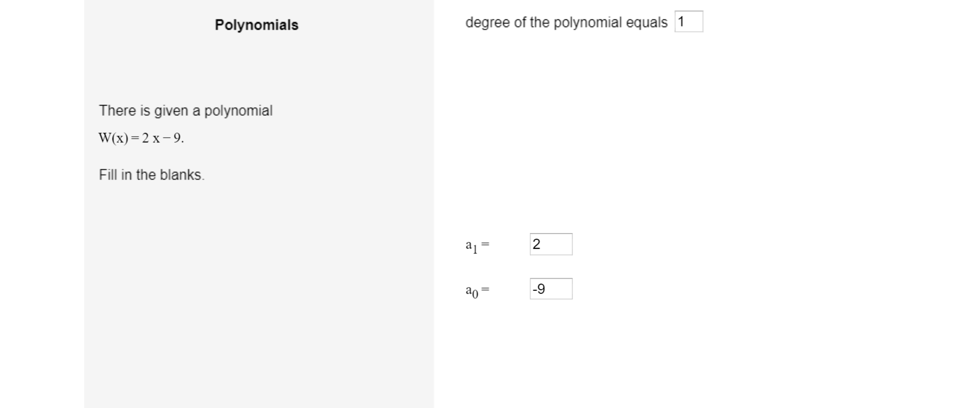Click the formula W(x) = 2x - 9
Image resolution: width=980 pixels, height=408 pixels.
[x=140, y=137]
